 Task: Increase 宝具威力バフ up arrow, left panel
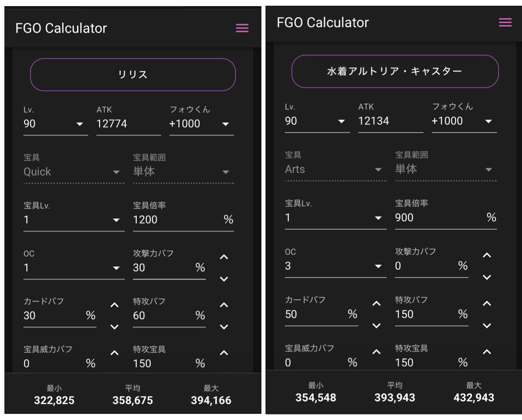(x=115, y=353)
